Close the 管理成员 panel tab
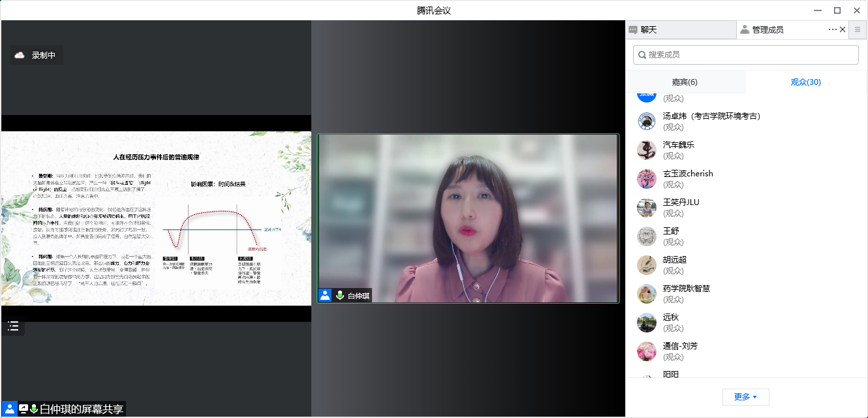This screenshot has height=418, width=868. click(843, 29)
